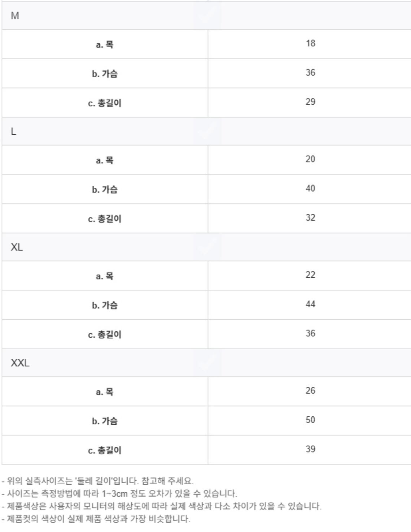
Task: Select the M size header label
Action: click(15, 16)
